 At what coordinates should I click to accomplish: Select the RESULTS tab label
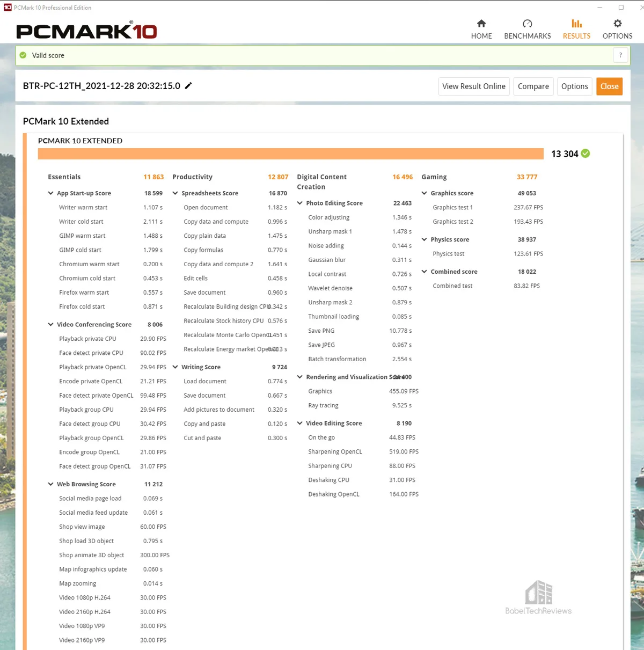[x=576, y=36]
